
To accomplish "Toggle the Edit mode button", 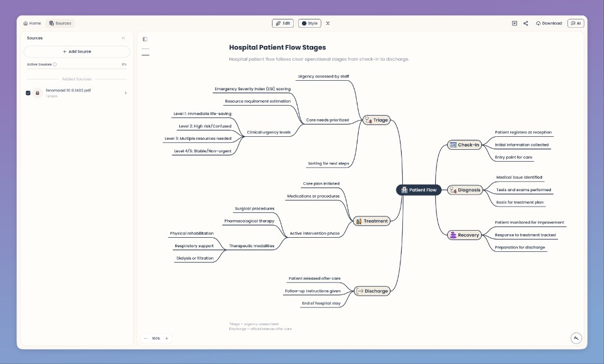I will point(283,23).
